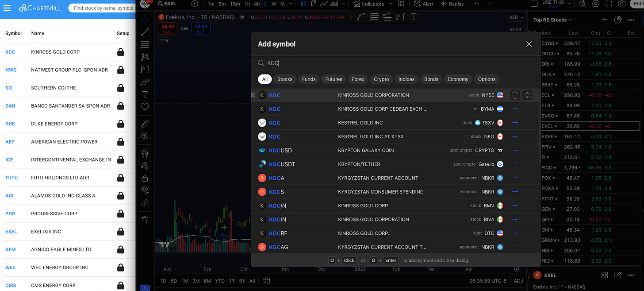Click the KGC link in ChartMill table
Viewport: 644px width, 291px height.
(10, 52)
